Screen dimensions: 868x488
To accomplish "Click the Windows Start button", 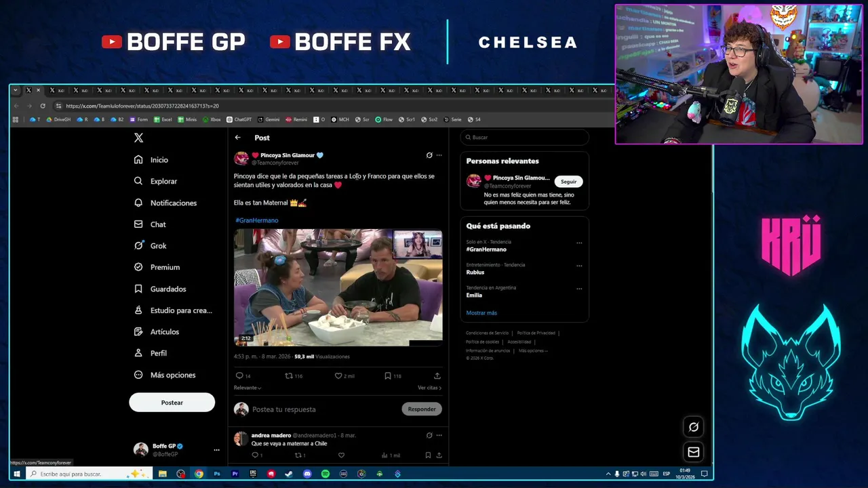I will click(x=16, y=474).
